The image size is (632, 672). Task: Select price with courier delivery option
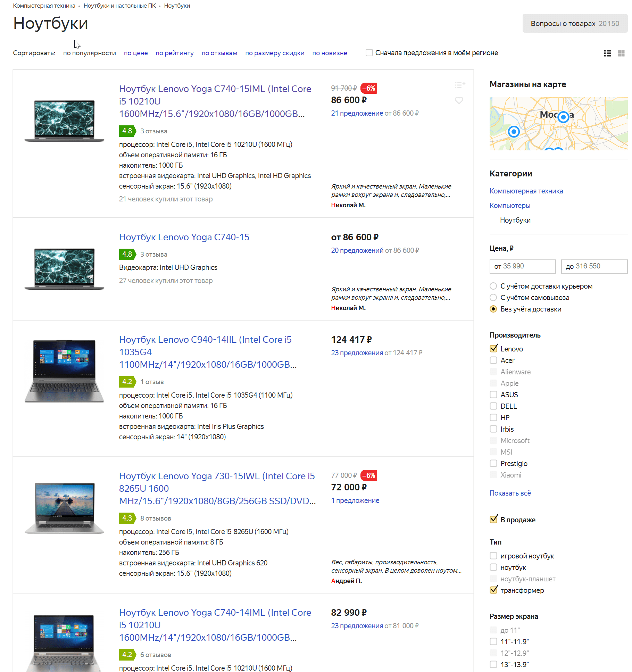493,286
